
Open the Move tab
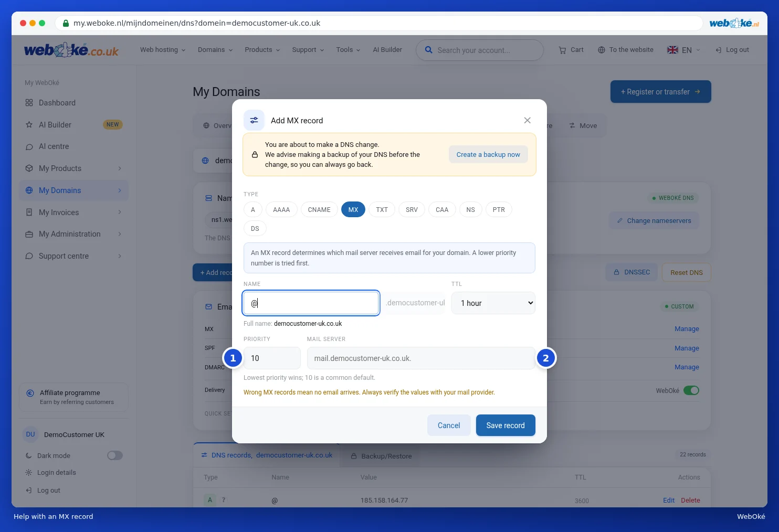point(583,126)
